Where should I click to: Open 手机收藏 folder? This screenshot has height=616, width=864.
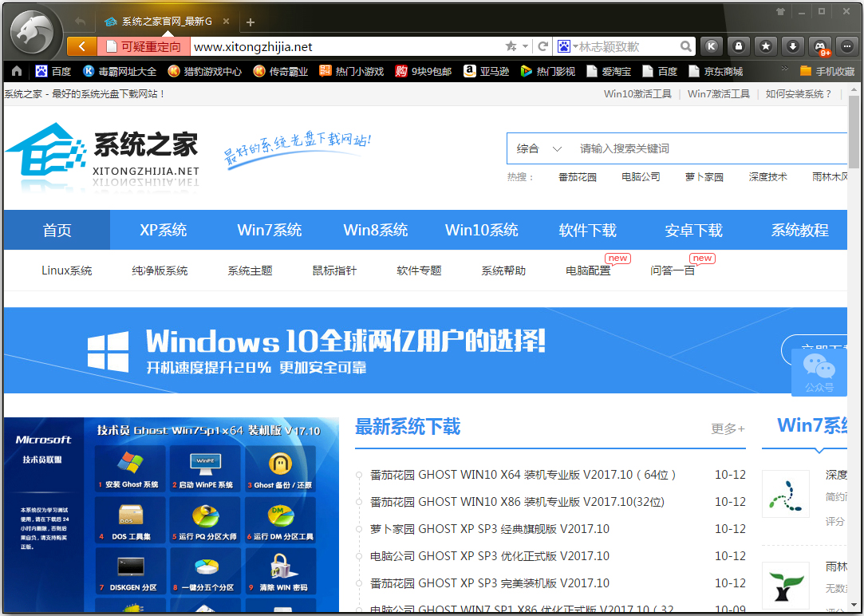pyautogui.click(x=827, y=71)
